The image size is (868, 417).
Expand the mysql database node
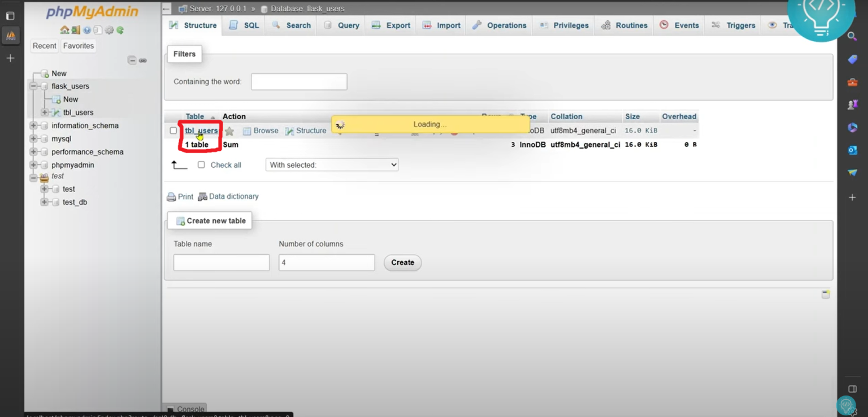[x=33, y=138]
